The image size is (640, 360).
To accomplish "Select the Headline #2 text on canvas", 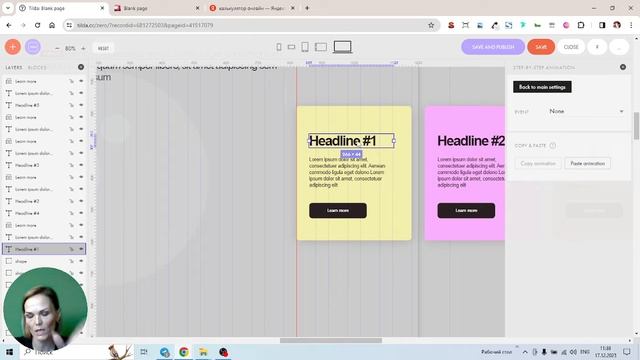I will tap(471, 141).
